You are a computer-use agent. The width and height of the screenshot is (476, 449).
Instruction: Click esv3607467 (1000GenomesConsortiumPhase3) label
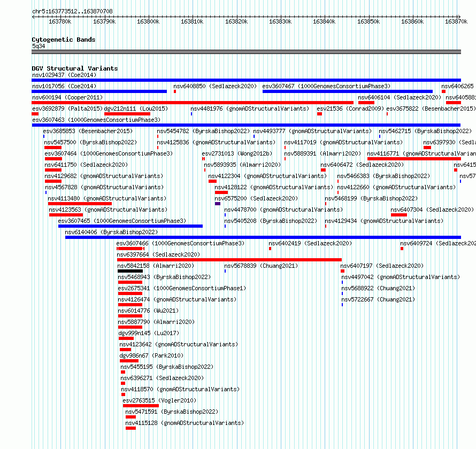pyautogui.click(x=326, y=86)
